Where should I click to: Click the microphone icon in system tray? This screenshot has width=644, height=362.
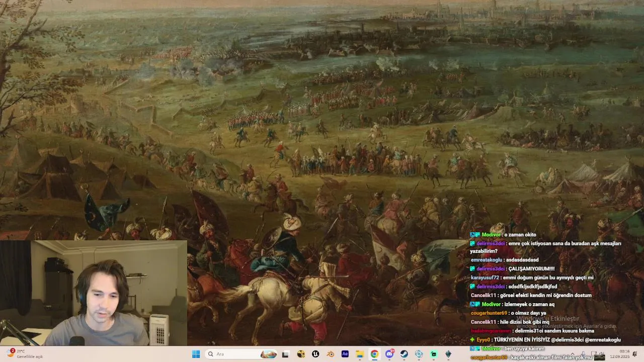pyautogui.click(x=583, y=354)
